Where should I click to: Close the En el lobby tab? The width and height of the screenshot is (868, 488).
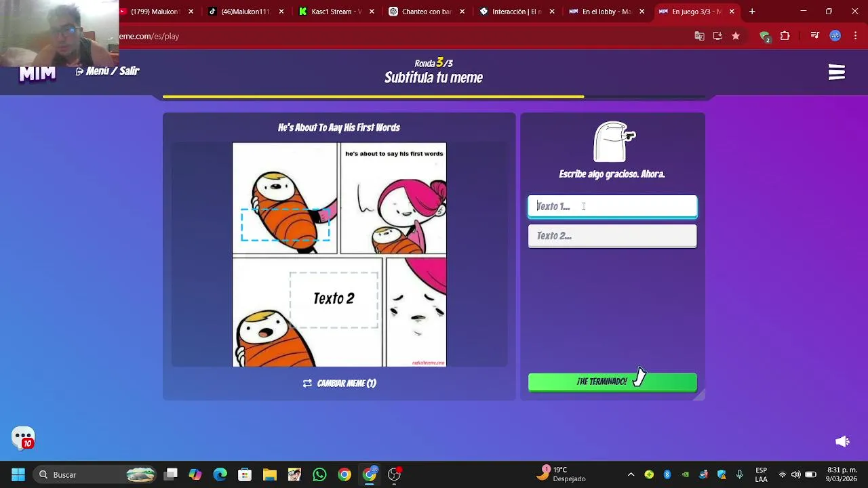pyautogui.click(x=642, y=12)
